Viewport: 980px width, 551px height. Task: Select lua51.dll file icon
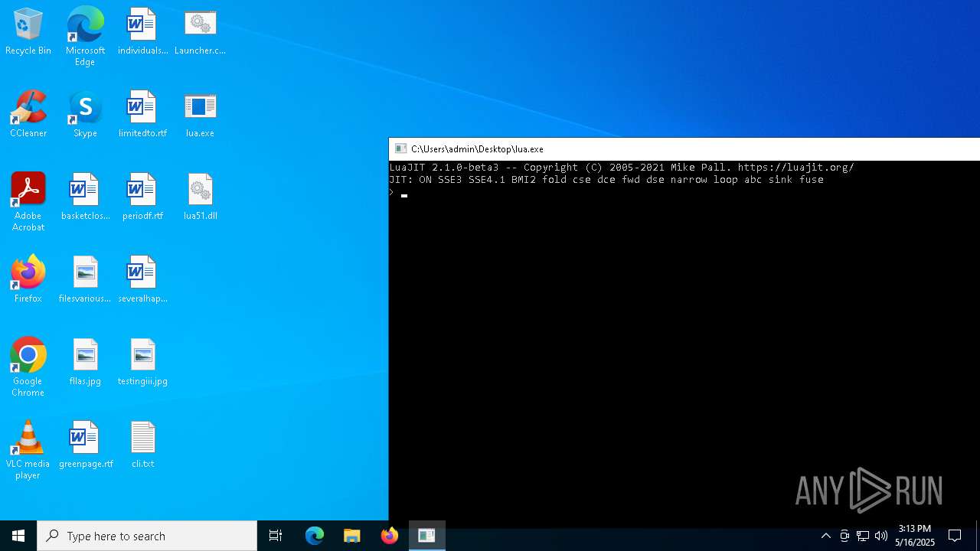coord(200,197)
